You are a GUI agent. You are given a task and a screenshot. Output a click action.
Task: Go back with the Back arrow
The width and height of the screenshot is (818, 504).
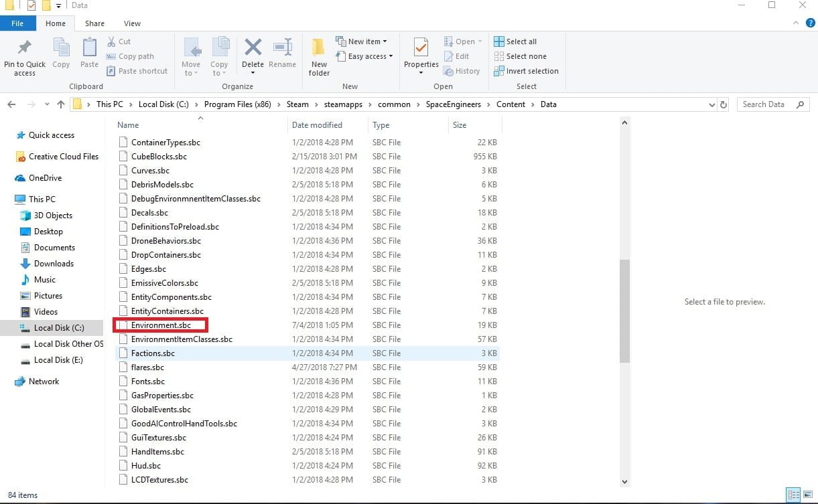pyautogui.click(x=11, y=104)
